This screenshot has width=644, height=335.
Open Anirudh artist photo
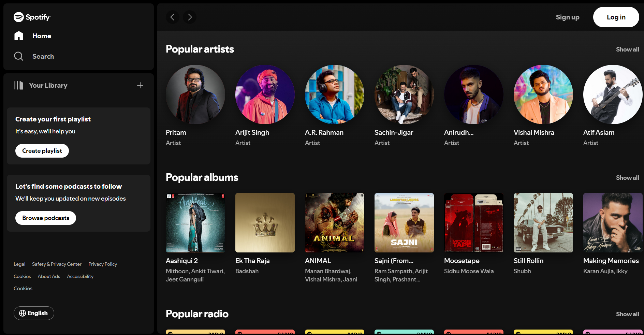coord(474,94)
